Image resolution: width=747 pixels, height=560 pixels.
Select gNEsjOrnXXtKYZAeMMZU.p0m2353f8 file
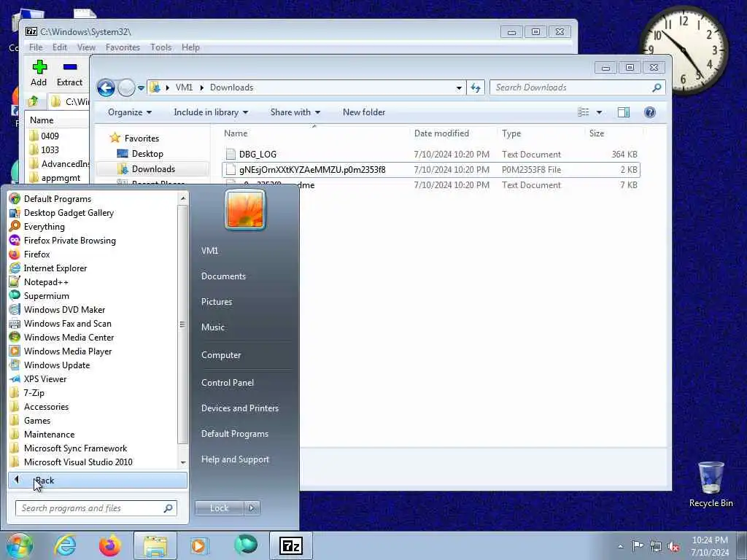430,169
